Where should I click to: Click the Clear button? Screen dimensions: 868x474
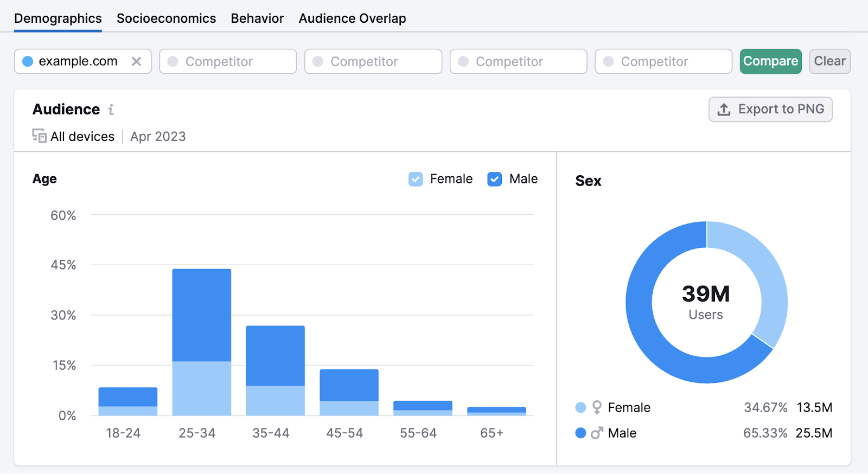829,61
